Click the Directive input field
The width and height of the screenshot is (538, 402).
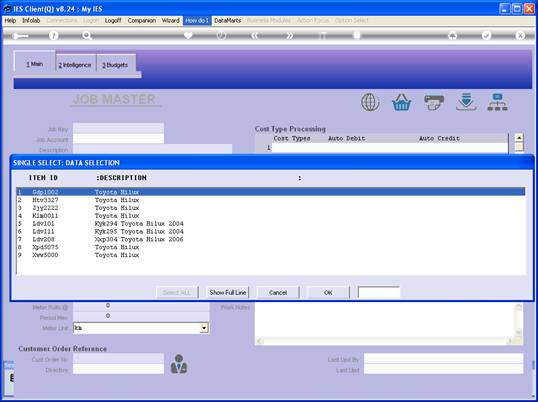pyautogui.click(x=118, y=369)
